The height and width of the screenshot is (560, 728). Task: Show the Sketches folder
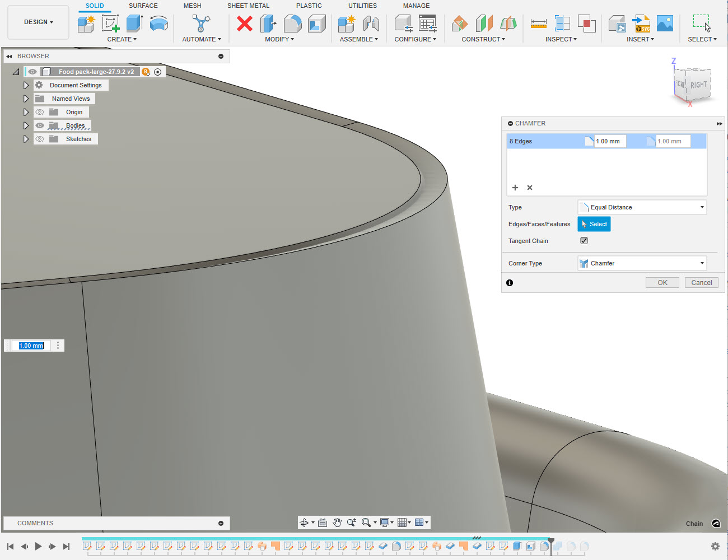click(39, 139)
